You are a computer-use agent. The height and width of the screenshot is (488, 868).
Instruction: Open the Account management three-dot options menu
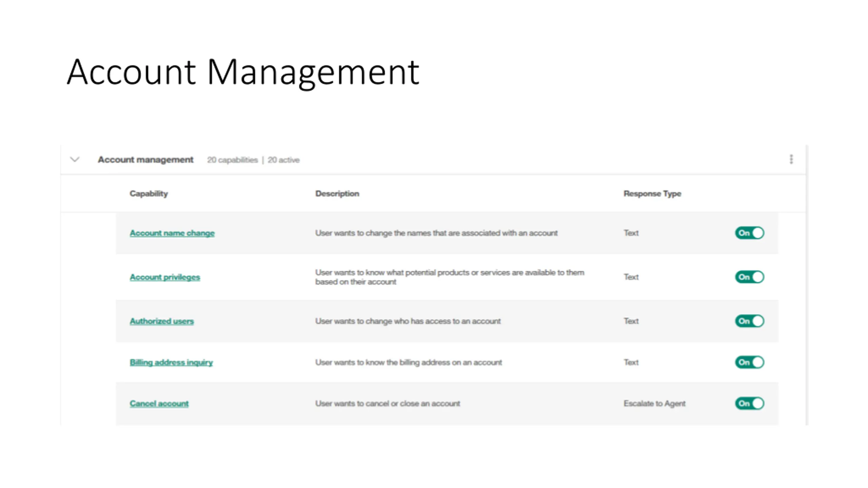click(x=791, y=159)
